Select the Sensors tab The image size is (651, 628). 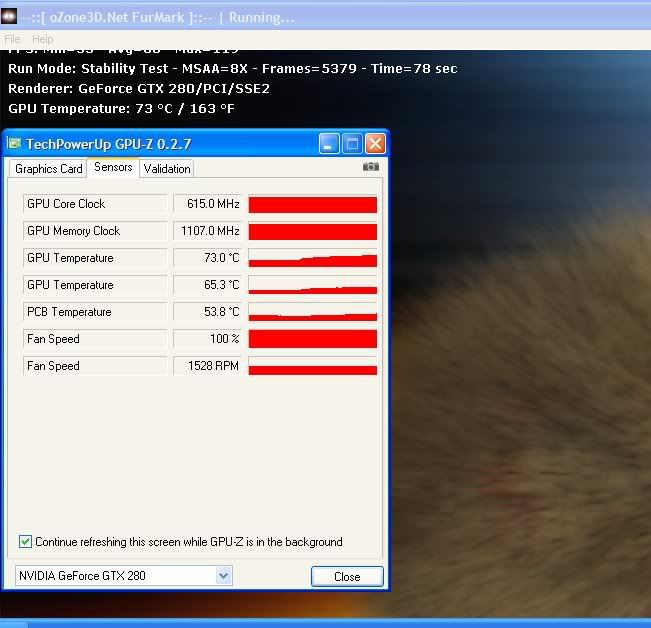click(113, 167)
